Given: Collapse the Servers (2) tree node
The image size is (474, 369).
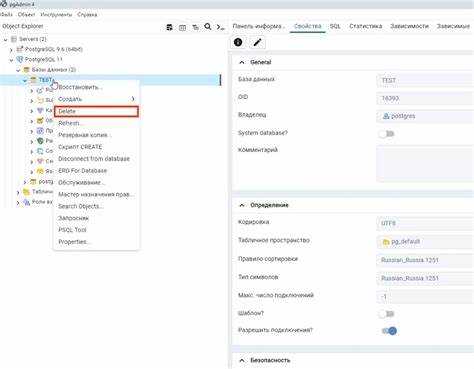Looking at the screenshot, I should tap(5, 39).
